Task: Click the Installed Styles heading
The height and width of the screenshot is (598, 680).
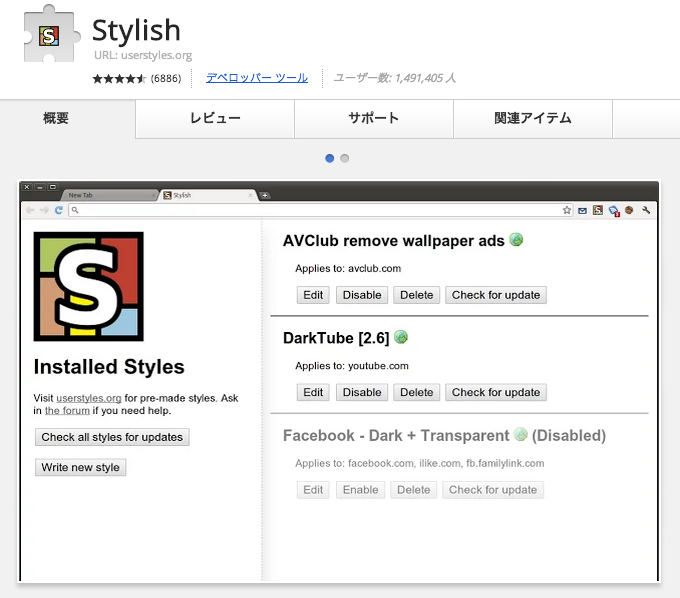Action: coord(109,367)
